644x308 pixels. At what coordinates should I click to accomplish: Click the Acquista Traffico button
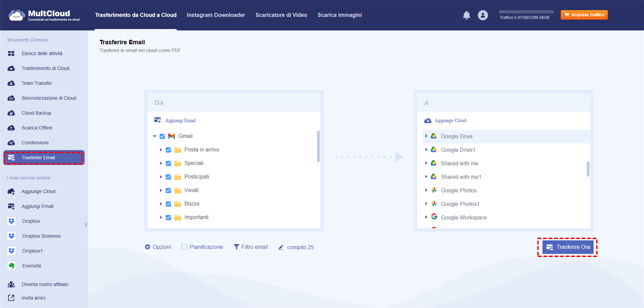[x=584, y=15]
